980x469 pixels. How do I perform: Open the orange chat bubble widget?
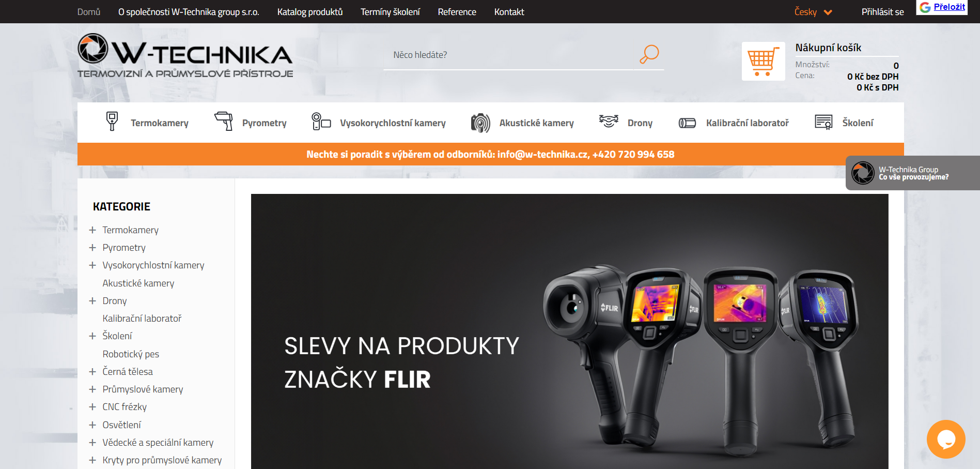click(946, 439)
